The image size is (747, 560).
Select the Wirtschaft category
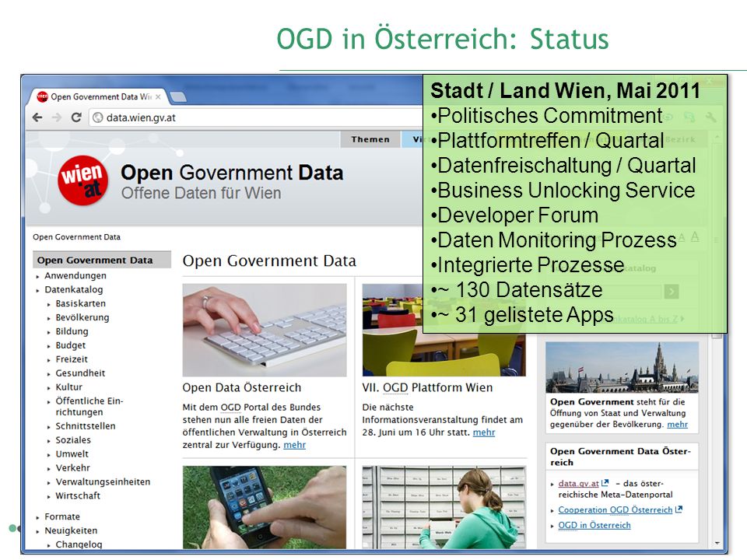[78, 495]
